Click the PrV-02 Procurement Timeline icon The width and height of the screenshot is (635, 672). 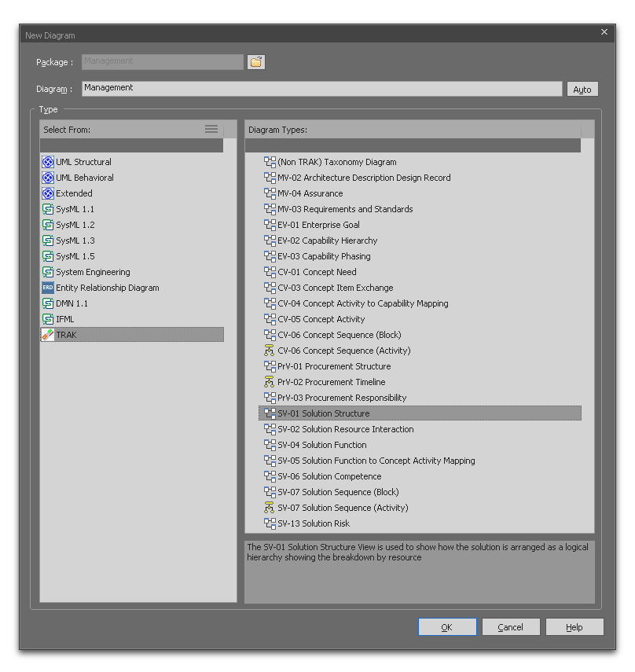[270, 382]
